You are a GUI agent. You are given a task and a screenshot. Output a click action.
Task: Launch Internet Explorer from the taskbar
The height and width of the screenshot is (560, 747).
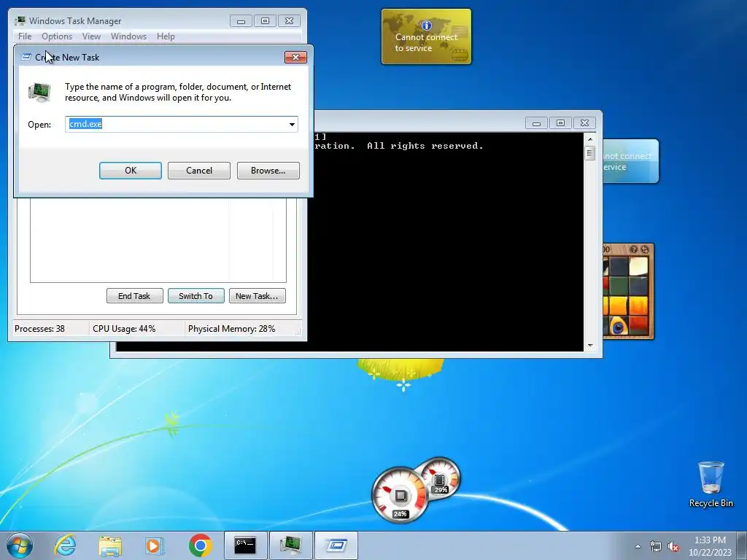(x=65, y=545)
